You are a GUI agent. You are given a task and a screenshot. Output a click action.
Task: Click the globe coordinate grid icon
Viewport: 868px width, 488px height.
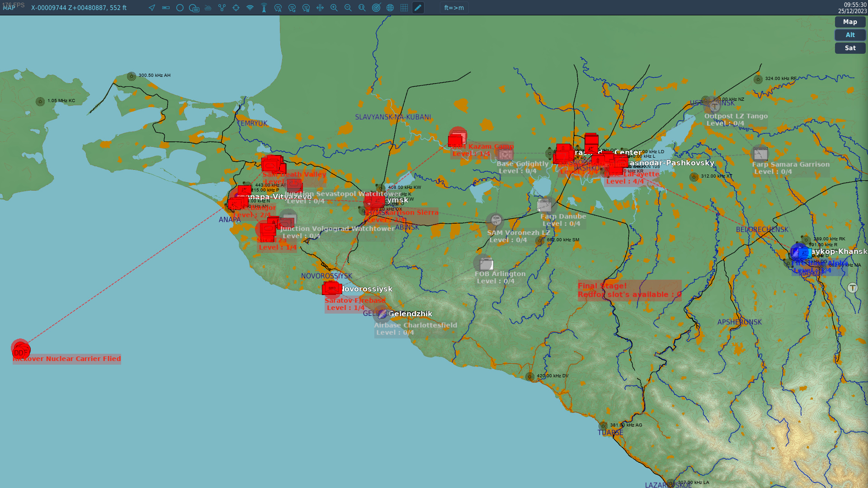pos(390,8)
